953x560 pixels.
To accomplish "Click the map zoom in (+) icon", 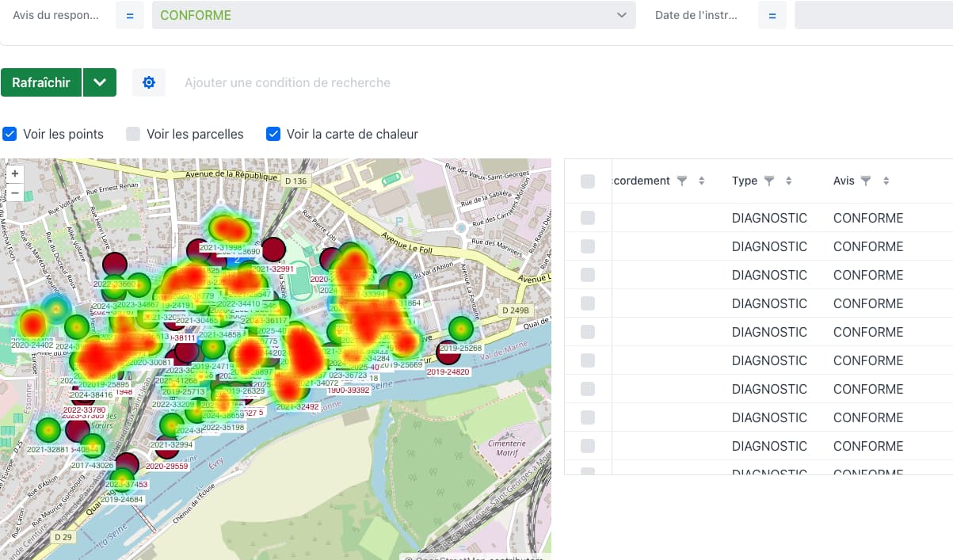I will click(x=14, y=173).
